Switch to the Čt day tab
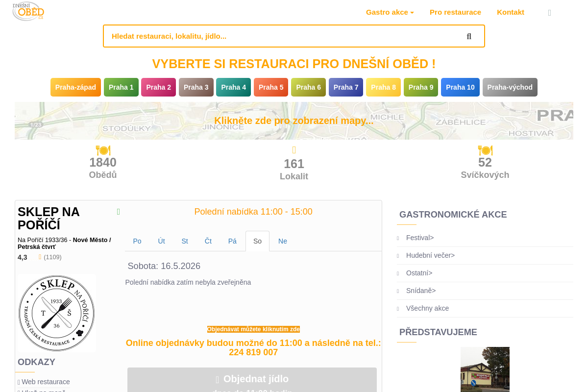This screenshot has height=392, width=588. 208,241
